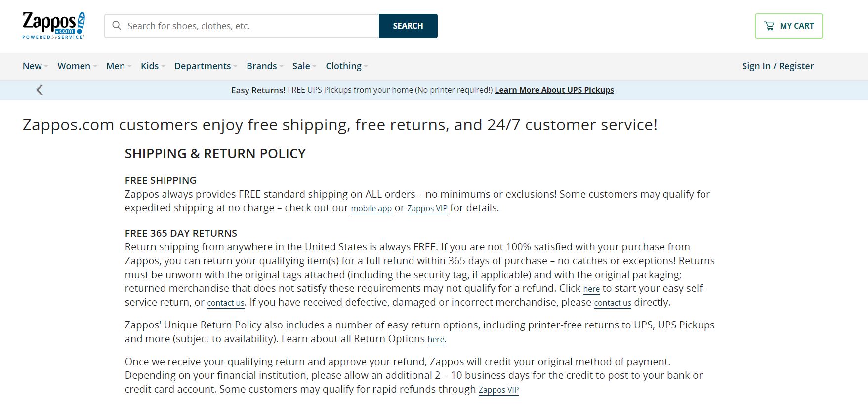The height and width of the screenshot is (406, 868).
Task: Click 'here' to start self-service return
Action: pyautogui.click(x=591, y=289)
